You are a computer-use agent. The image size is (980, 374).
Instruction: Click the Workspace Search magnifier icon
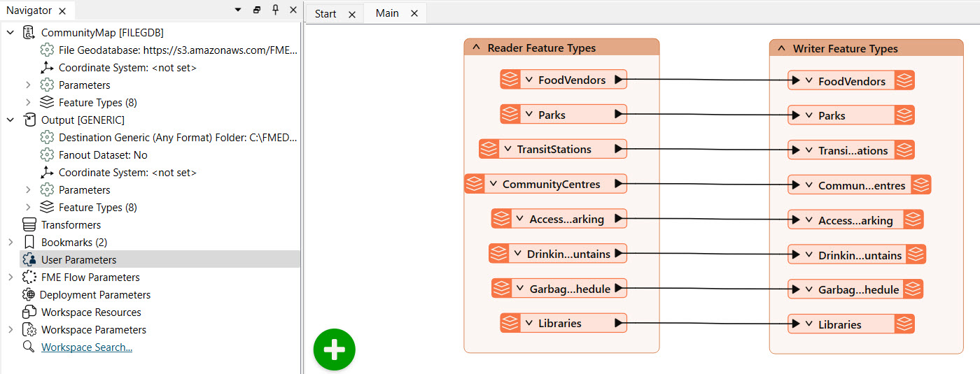(x=29, y=347)
